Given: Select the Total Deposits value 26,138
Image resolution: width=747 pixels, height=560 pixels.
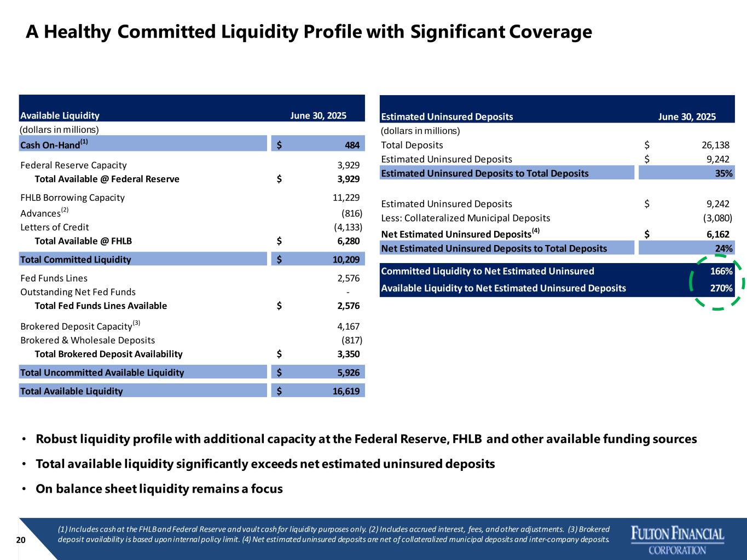Looking at the screenshot, I should coord(715,145).
